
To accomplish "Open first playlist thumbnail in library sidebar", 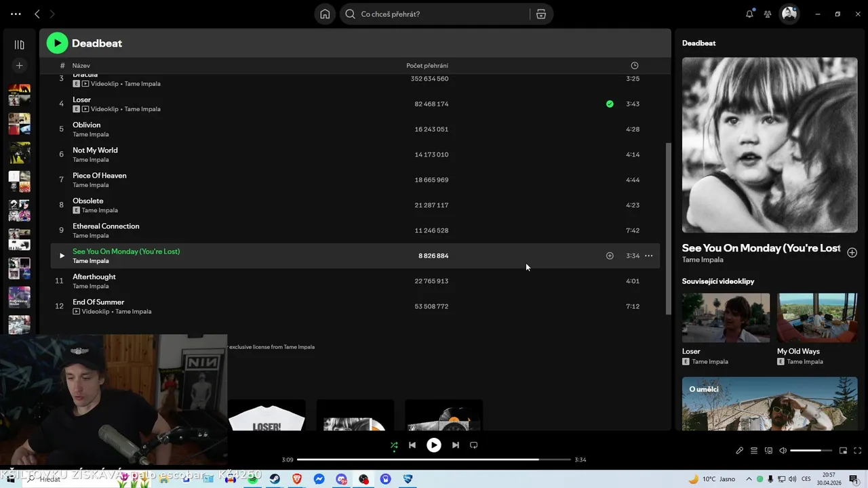I will click(19, 95).
